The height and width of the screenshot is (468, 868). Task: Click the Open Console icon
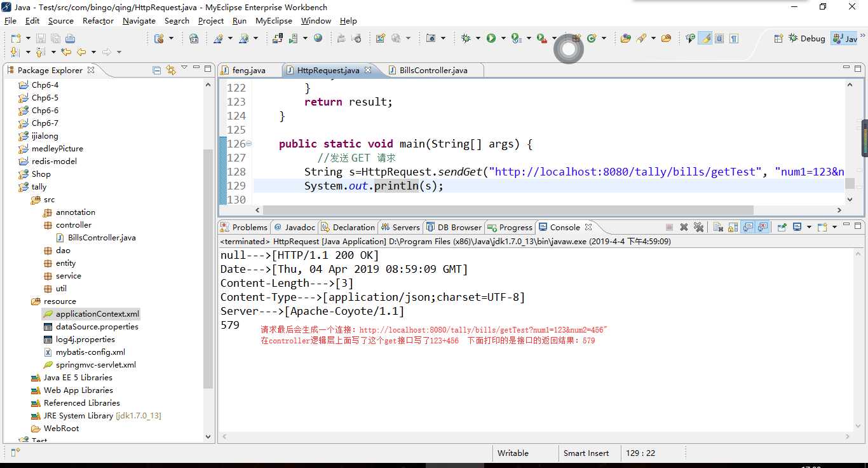tap(822, 227)
